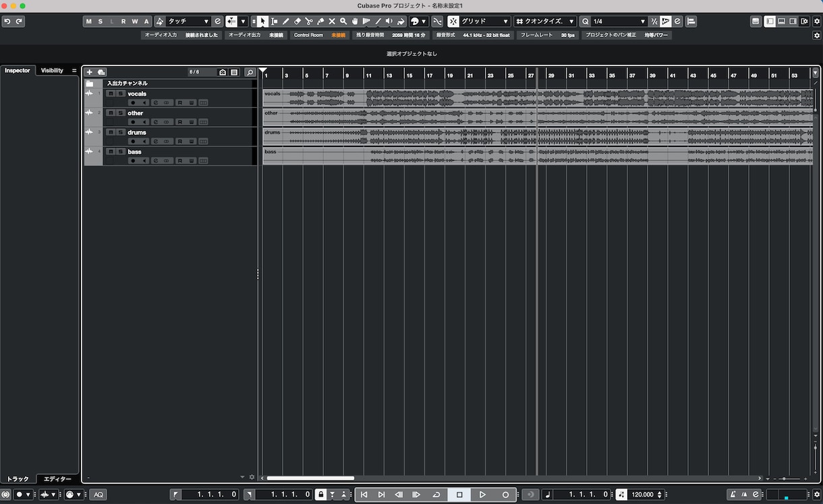Click the Play transport button
The width and height of the screenshot is (823, 504).
(482, 495)
